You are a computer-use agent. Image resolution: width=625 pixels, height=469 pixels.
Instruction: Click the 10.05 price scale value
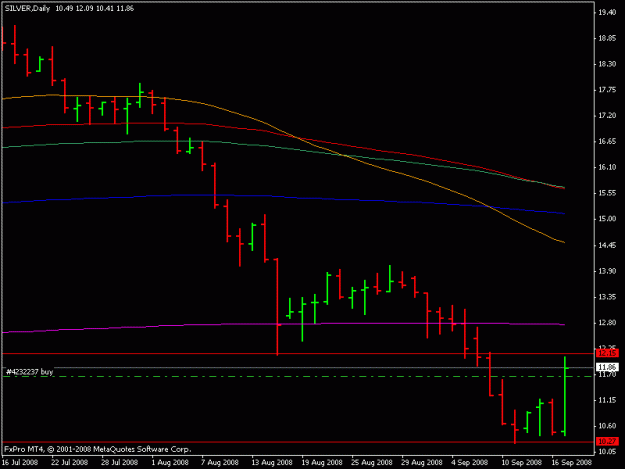(x=607, y=451)
